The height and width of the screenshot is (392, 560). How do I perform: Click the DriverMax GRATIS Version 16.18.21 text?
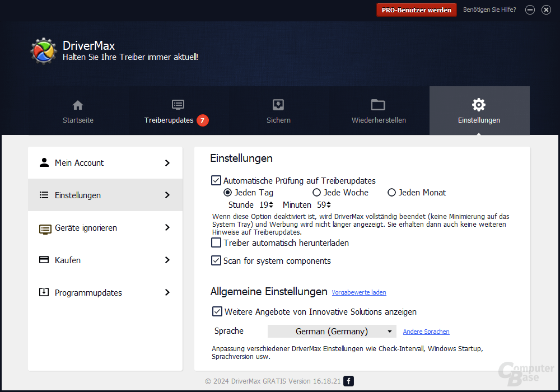[x=286, y=381]
